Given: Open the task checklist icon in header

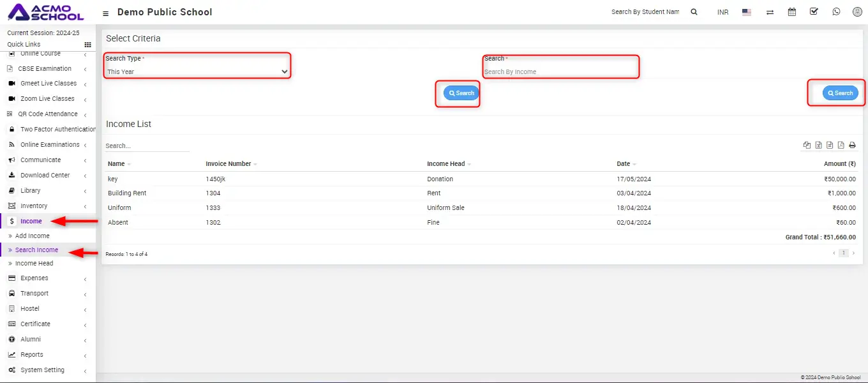Looking at the screenshot, I should tap(814, 11).
